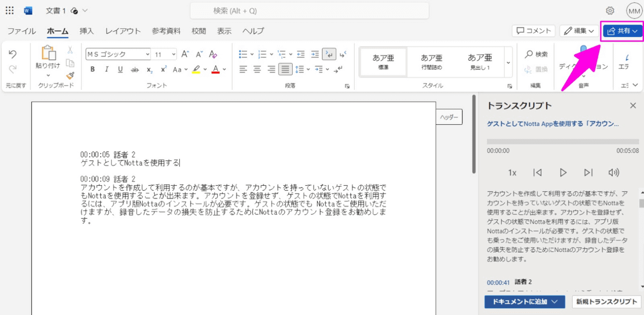Open the 編集 mode dropdown
The image size is (644, 315).
579,31
